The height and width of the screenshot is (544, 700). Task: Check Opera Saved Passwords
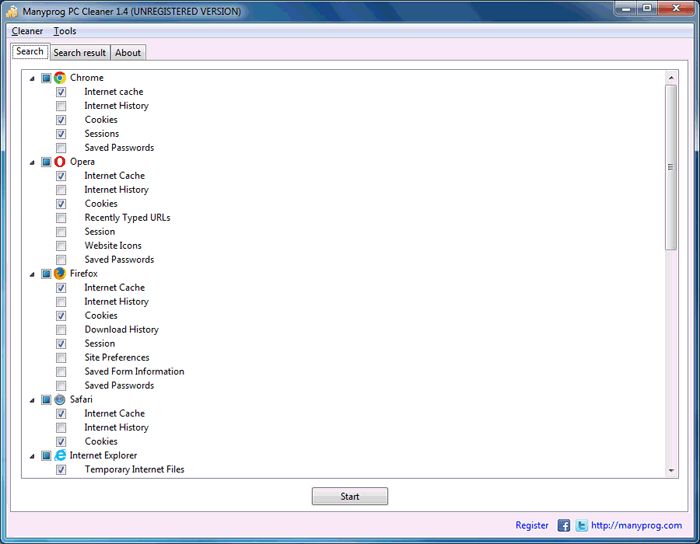coord(61,260)
